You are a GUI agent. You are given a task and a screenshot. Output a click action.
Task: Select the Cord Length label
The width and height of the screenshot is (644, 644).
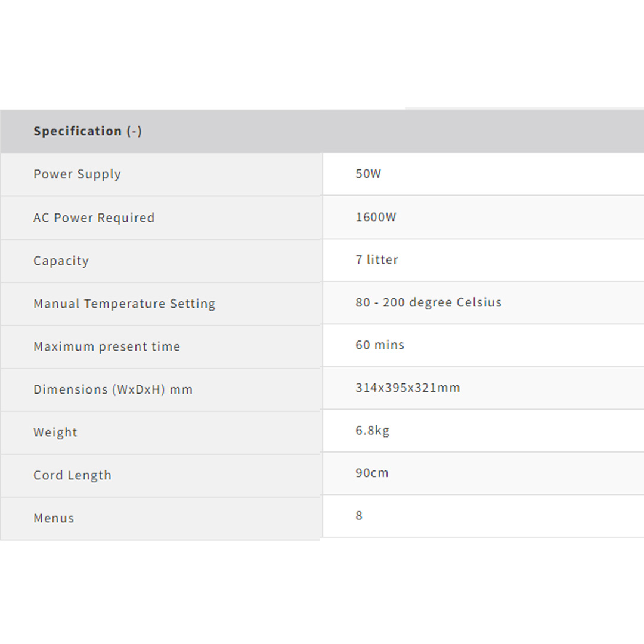(72, 475)
